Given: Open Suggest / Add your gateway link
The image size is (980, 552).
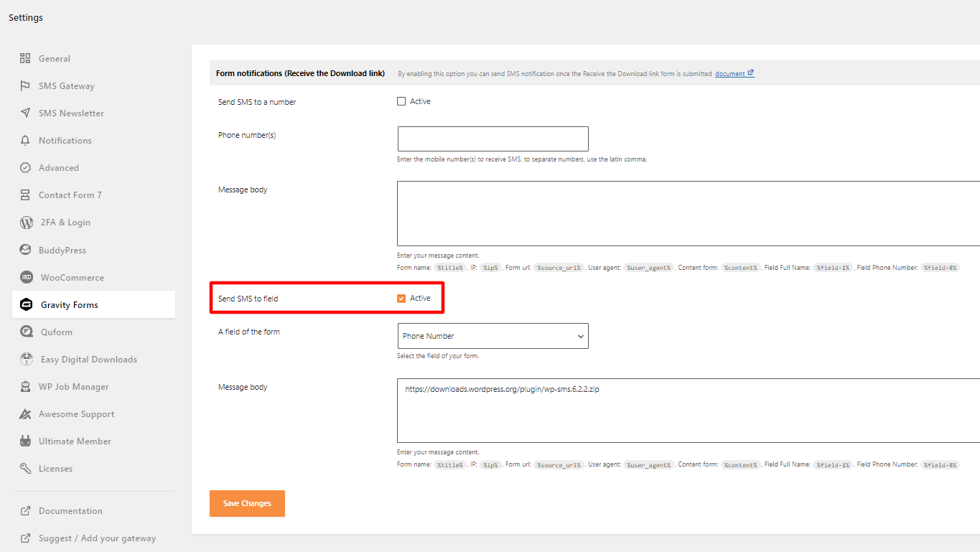Looking at the screenshot, I should [97, 538].
